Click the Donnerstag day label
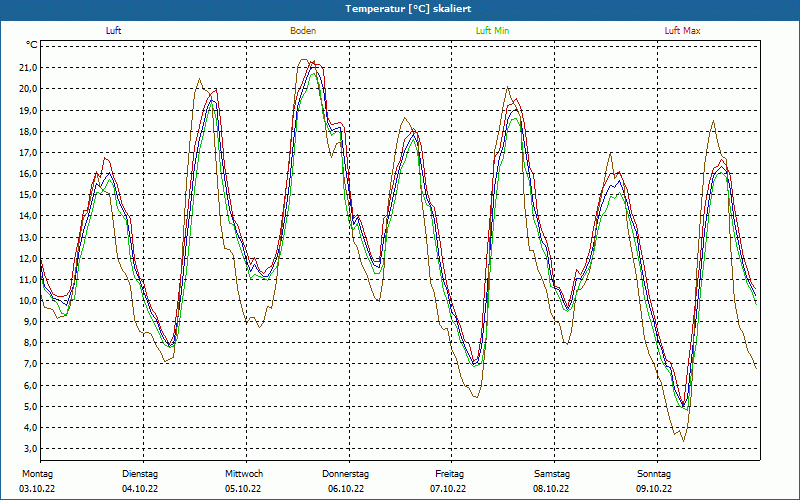 coord(345,474)
